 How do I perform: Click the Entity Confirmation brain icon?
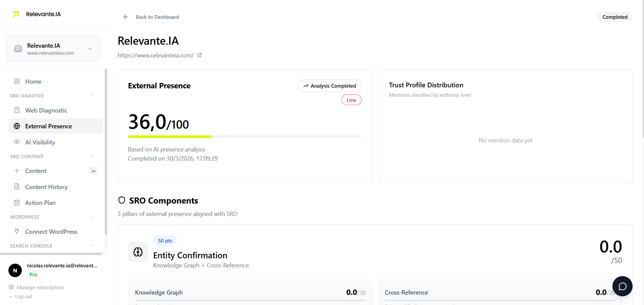pyautogui.click(x=138, y=252)
